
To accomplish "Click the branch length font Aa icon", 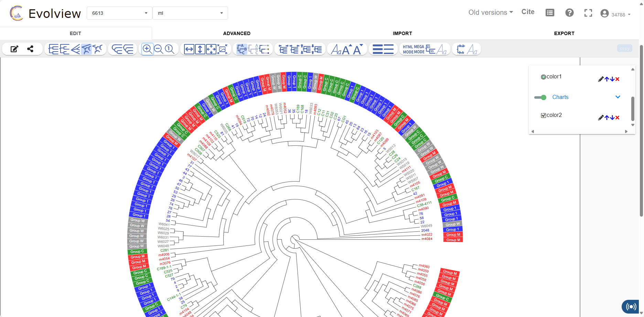I will (472, 50).
